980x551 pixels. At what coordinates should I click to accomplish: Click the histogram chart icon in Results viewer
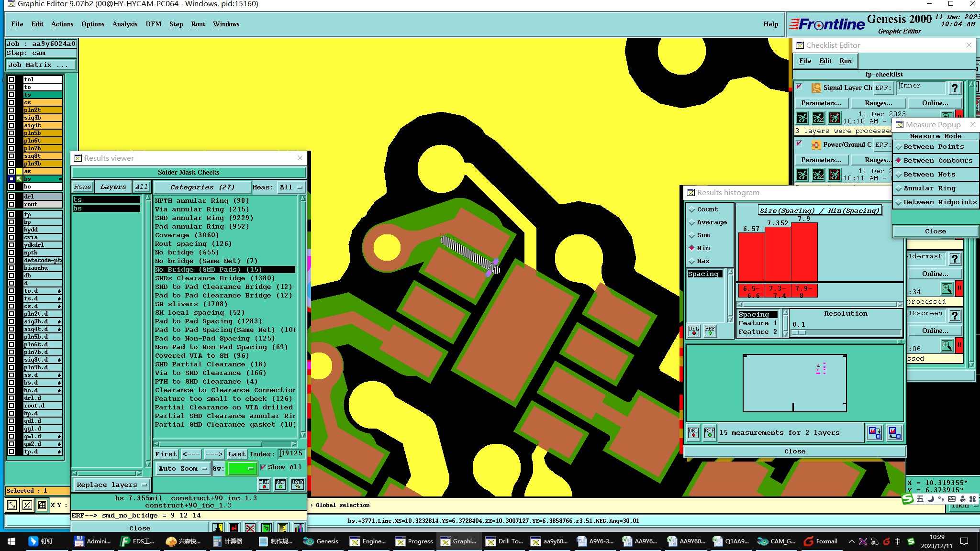click(299, 528)
